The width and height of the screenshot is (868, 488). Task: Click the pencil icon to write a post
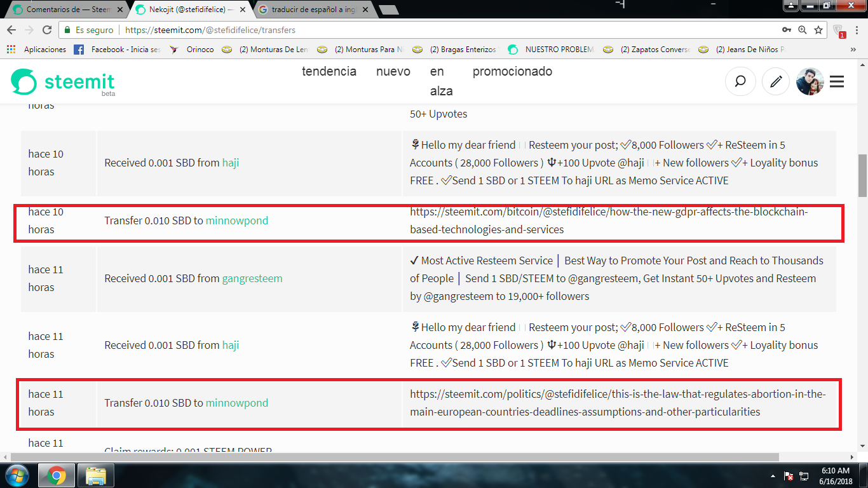pos(775,82)
